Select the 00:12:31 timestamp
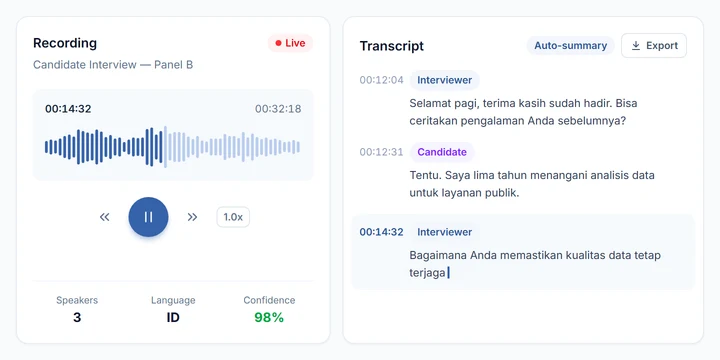720x360 pixels. pyautogui.click(x=382, y=152)
